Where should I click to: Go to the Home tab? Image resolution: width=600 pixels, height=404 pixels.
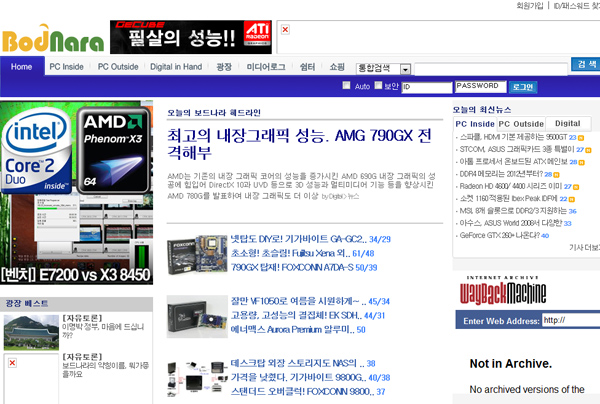22,67
